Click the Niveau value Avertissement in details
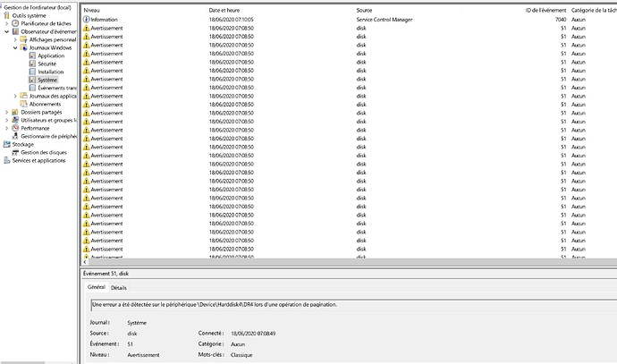This screenshot has height=364, width=617. point(143,355)
